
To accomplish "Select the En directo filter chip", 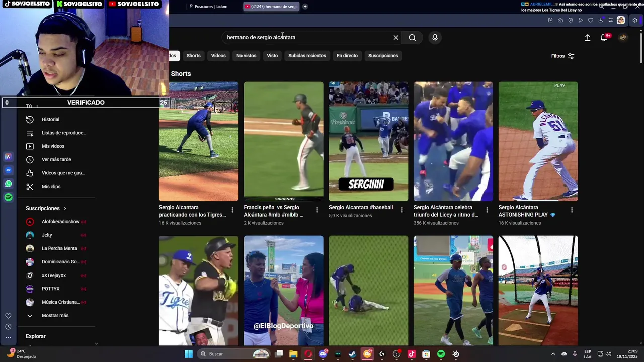I will pyautogui.click(x=347, y=56).
